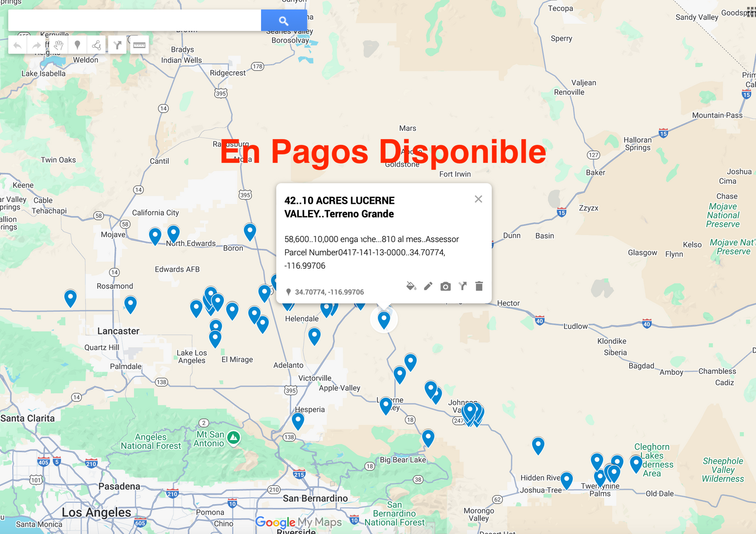Click the Google My Maps logo
756x534 pixels.
click(x=298, y=522)
